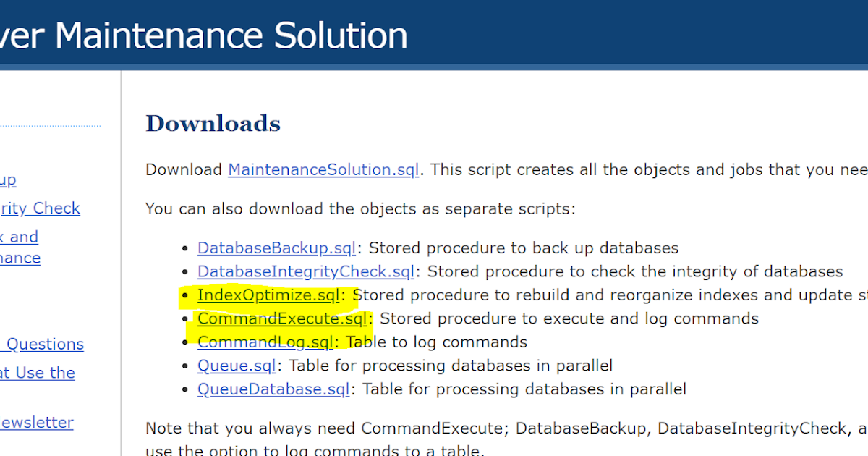Open the DatabaseBackup.sql download link

(276, 248)
